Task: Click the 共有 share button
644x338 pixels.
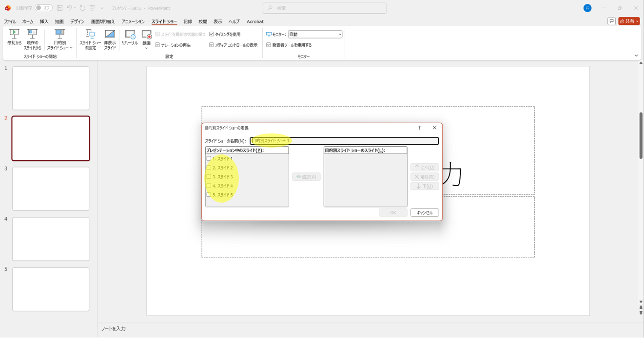Action: click(x=629, y=21)
